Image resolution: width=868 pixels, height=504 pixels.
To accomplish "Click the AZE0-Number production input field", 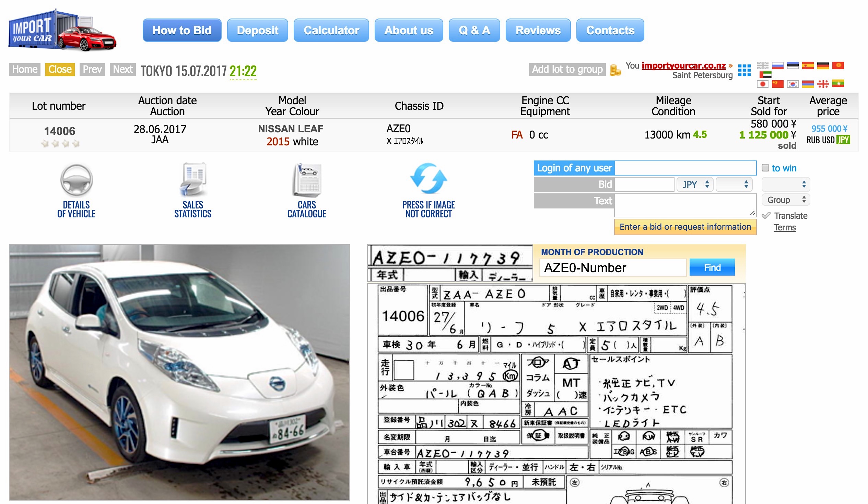I will tap(612, 268).
